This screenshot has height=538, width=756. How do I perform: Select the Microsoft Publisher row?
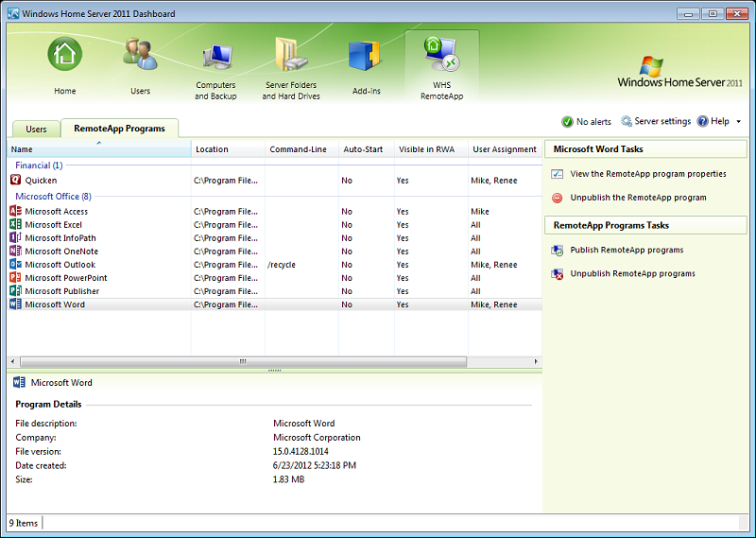point(275,291)
